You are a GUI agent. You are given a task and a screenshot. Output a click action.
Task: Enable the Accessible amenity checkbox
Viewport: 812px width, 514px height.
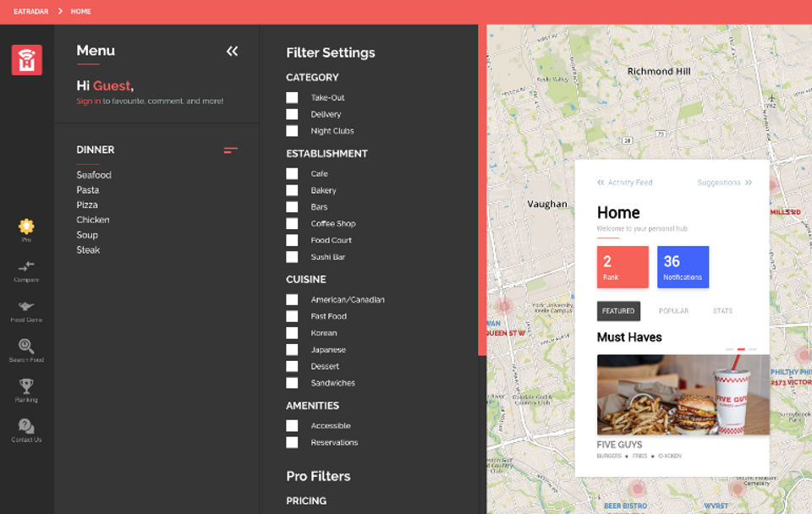coord(292,425)
